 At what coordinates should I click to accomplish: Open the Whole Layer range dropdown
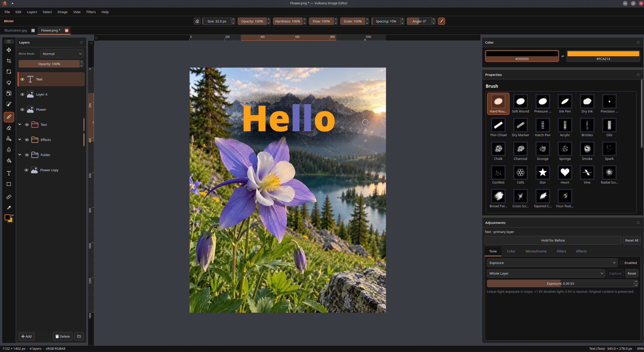click(x=546, y=273)
